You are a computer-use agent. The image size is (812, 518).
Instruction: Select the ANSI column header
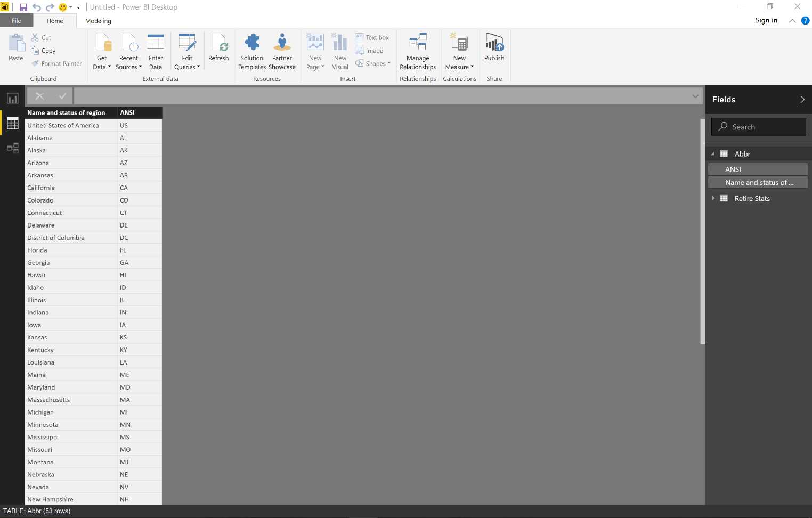140,112
